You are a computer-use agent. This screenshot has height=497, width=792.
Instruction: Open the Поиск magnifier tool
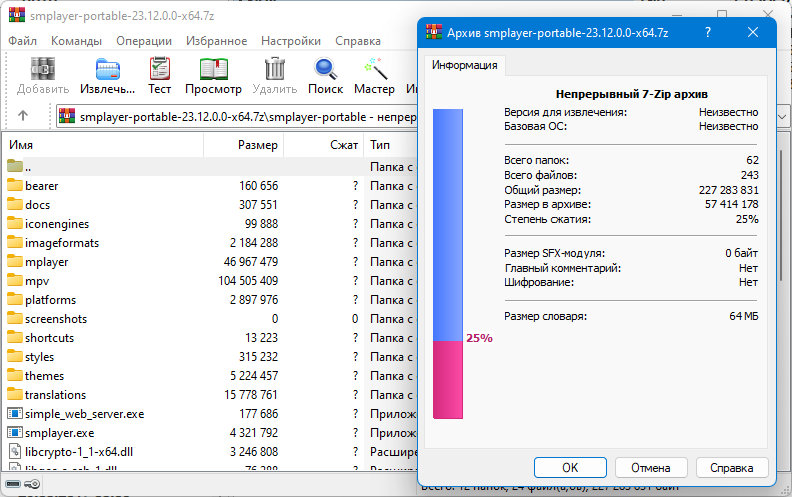pyautogui.click(x=326, y=69)
